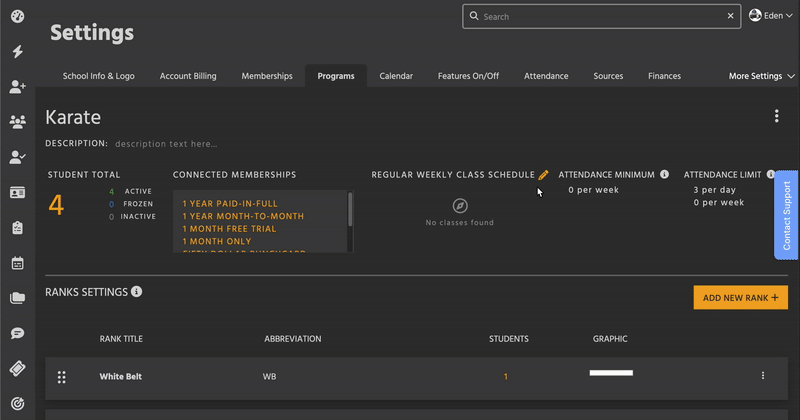The width and height of the screenshot is (800, 420).
Task: Edit the regular weekly class schedule pencil
Action: pos(543,174)
